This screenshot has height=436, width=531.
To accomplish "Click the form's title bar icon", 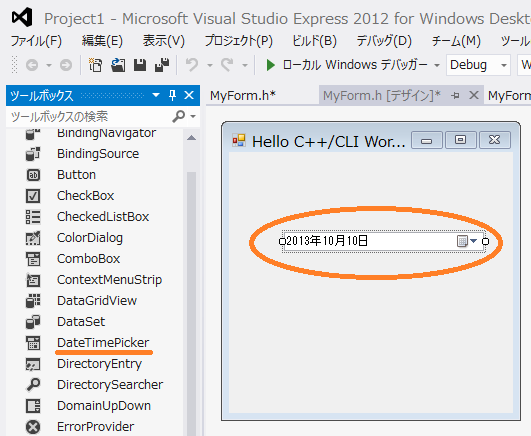I will click(x=239, y=141).
